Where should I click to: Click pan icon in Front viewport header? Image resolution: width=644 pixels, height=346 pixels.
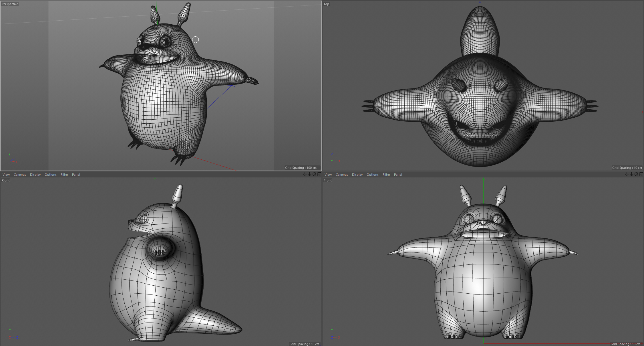pos(627,174)
